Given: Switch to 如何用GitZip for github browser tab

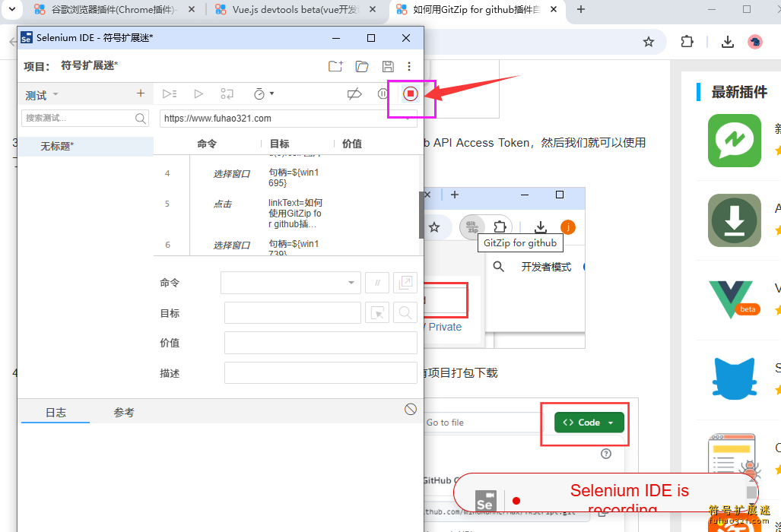Looking at the screenshot, I should 477,9.
